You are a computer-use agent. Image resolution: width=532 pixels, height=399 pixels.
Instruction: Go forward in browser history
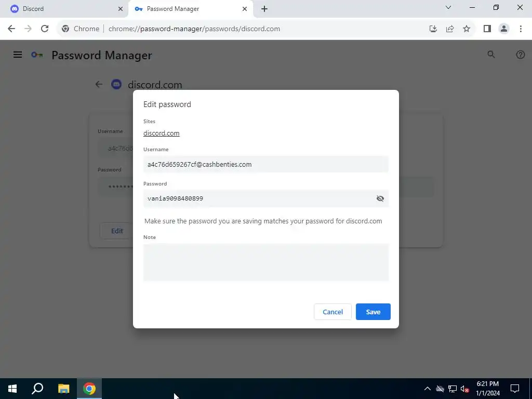coord(28,29)
